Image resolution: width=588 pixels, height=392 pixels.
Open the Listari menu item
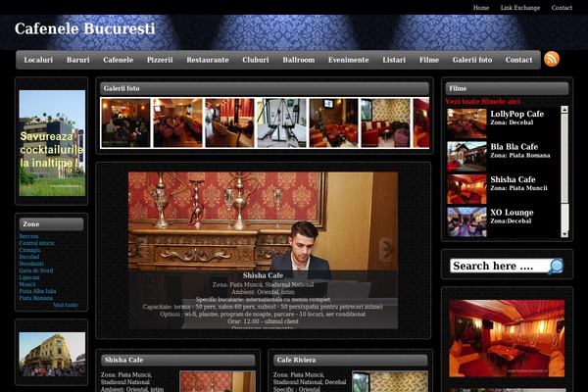tap(394, 60)
